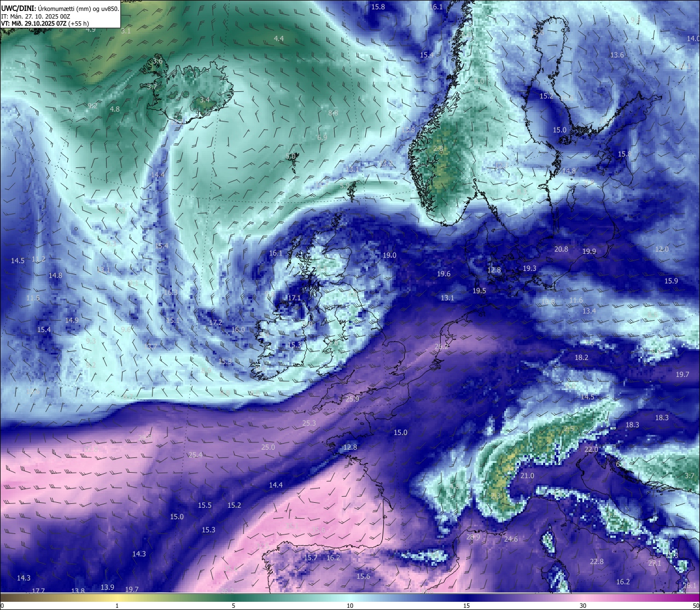Click the '24.6' map value

[x=511, y=539]
